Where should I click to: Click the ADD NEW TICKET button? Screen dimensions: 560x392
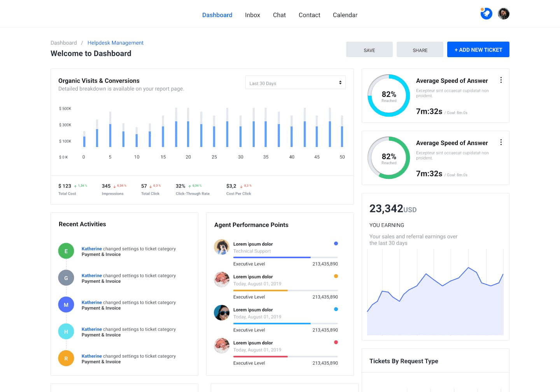[478, 49]
